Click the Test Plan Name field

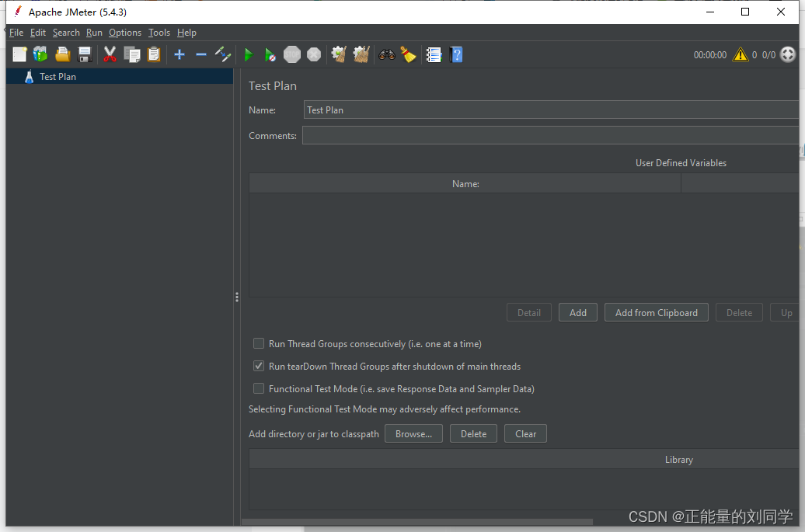551,110
